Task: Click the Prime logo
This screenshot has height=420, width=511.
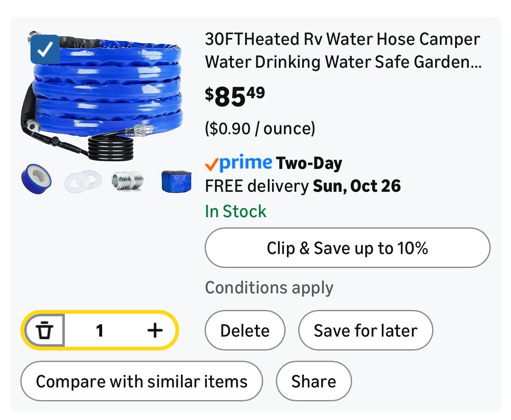Action: (x=238, y=163)
